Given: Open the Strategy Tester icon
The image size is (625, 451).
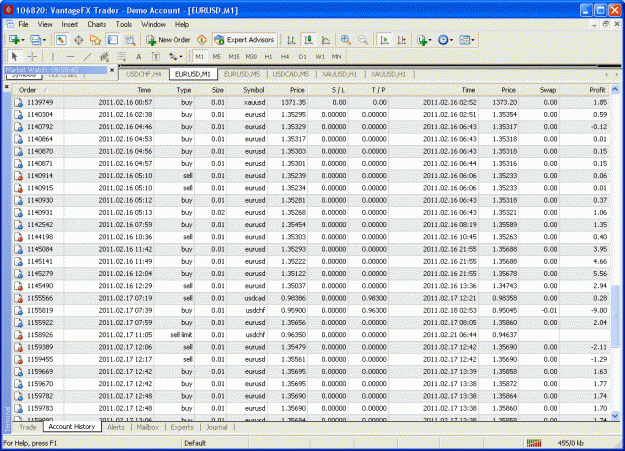Looking at the screenshot, I should (130, 40).
